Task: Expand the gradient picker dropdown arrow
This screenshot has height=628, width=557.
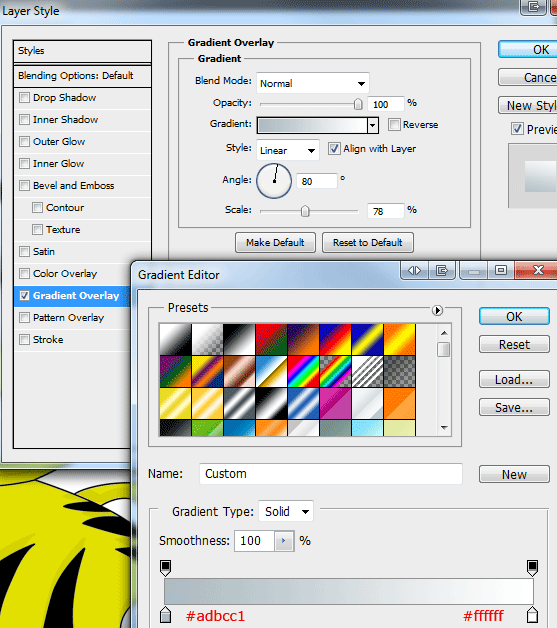Action: [373, 125]
